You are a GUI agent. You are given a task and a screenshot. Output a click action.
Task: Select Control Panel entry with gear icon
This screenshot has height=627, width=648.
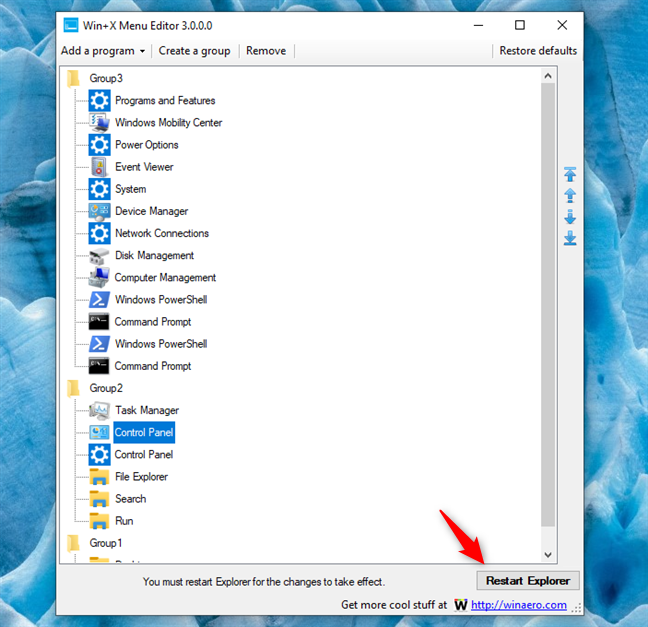(144, 455)
